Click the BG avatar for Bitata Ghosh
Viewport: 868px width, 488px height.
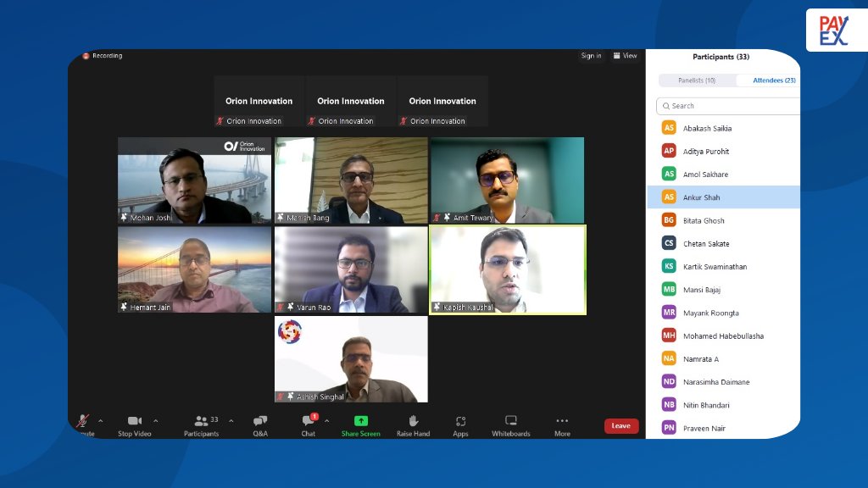tap(669, 219)
